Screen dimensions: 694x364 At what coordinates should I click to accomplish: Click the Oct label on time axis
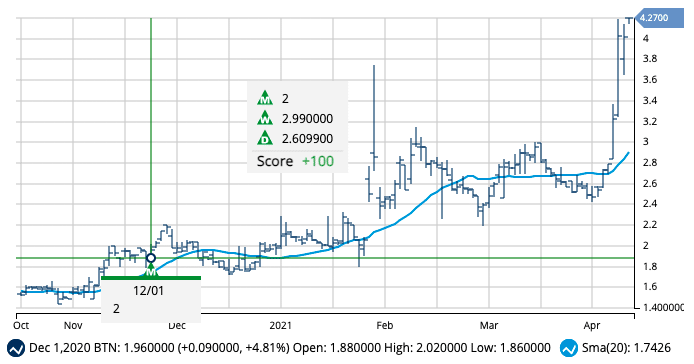point(21,325)
